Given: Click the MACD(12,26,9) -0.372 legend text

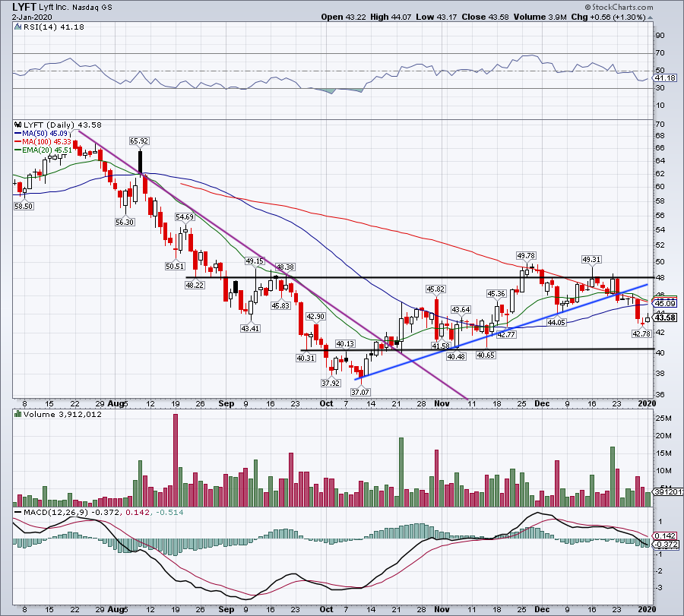Looking at the screenshot, I should pos(71,512).
